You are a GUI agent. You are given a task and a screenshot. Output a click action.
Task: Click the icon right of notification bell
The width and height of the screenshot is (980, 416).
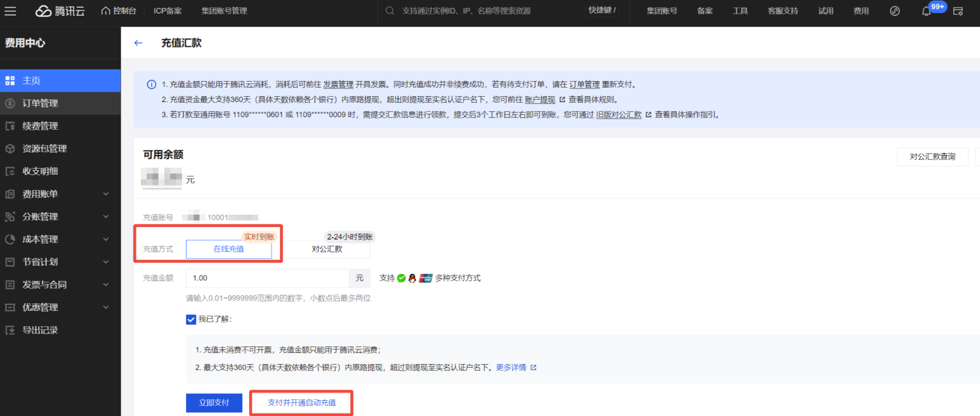pos(958,11)
